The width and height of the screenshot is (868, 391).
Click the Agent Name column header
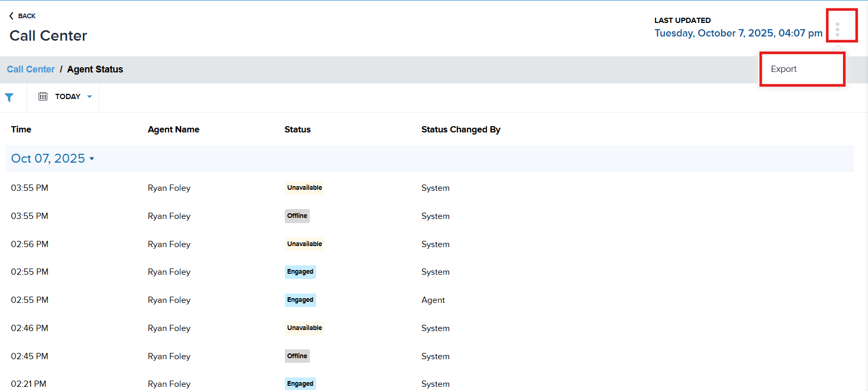pyautogui.click(x=173, y=129)
